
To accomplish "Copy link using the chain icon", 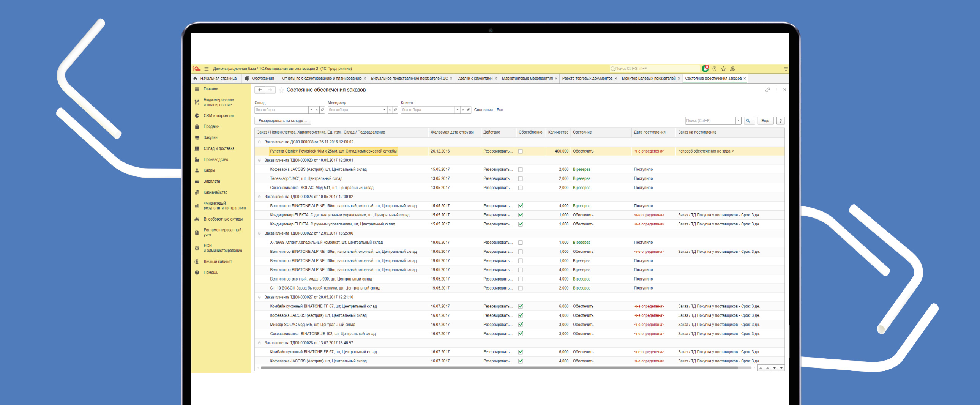I will pos(767,90).
